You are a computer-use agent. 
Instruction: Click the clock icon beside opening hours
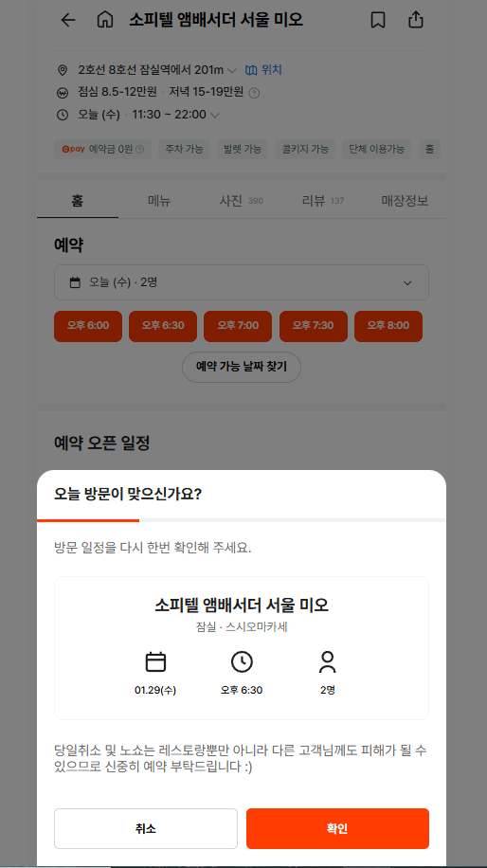click(x=63, y=116)
